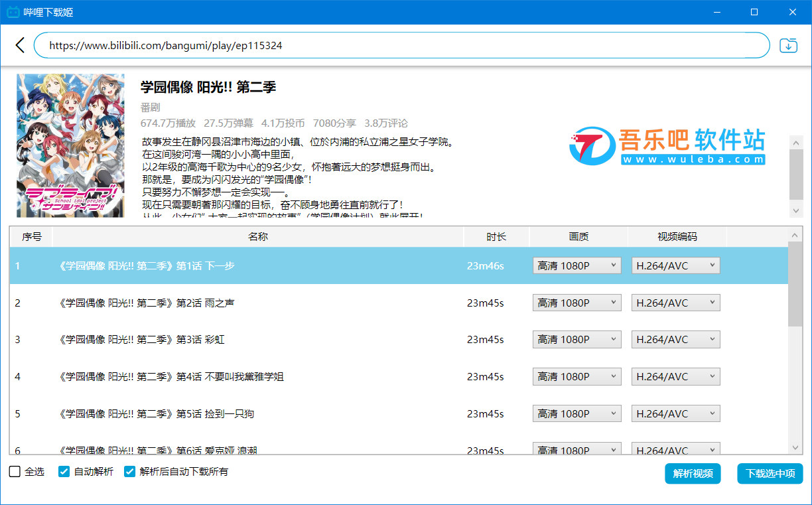Click the 视频编码 column header

[677, 237]
